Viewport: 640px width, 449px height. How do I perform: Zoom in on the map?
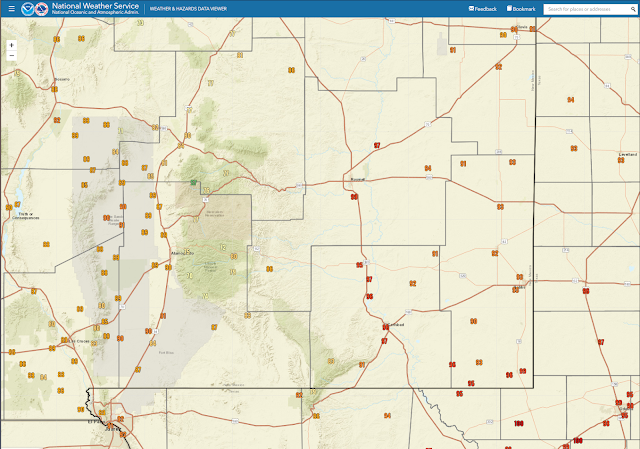(11, 45)
